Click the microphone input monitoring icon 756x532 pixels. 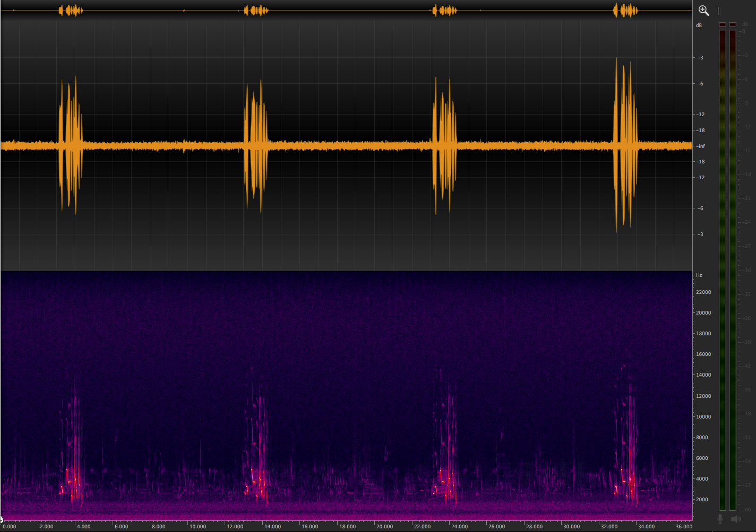click(x=720, y=519)
